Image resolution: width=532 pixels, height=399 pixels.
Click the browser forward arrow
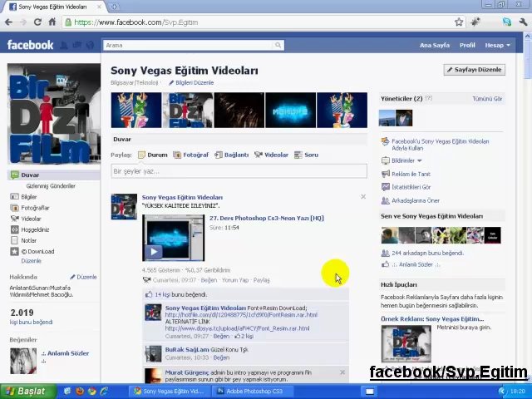23,22
